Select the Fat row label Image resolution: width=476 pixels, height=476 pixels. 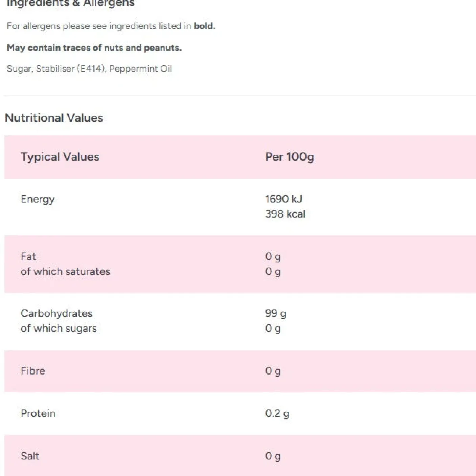pyautogui.click(x=28, y=256)
